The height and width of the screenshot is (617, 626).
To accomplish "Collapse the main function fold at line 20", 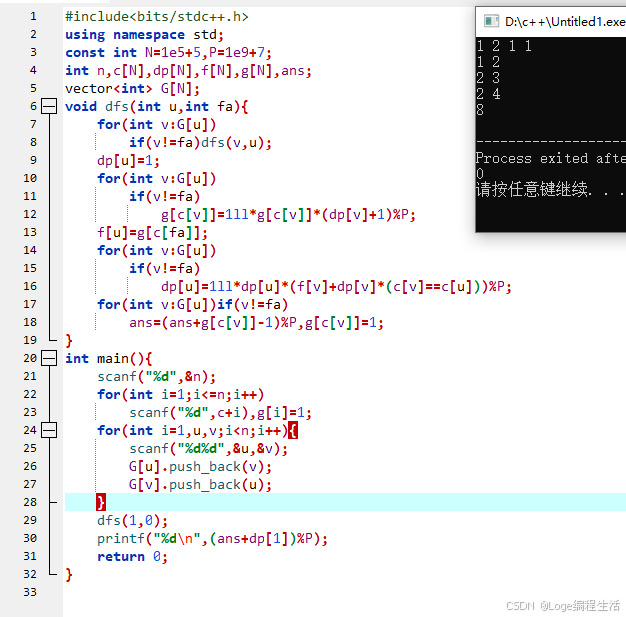I will [49, 358].
